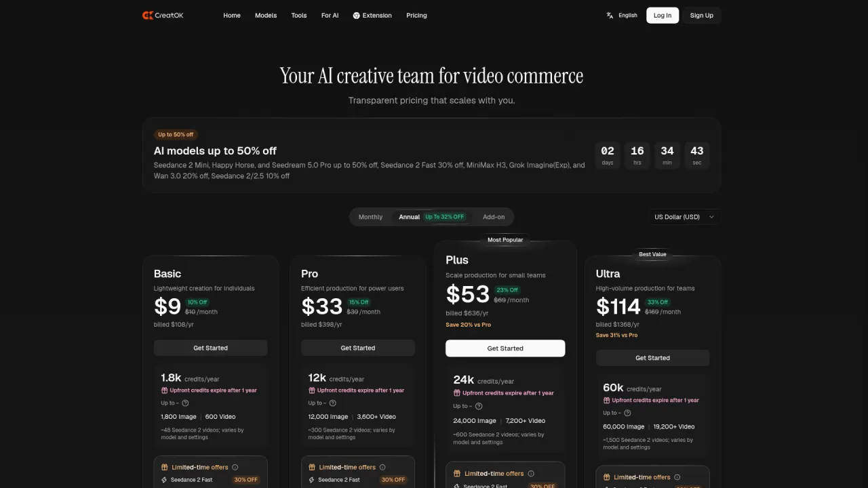Click the CreatOK logo
Image resolution: width=868 pixels, height=488 pixels.
coord(163,15)
